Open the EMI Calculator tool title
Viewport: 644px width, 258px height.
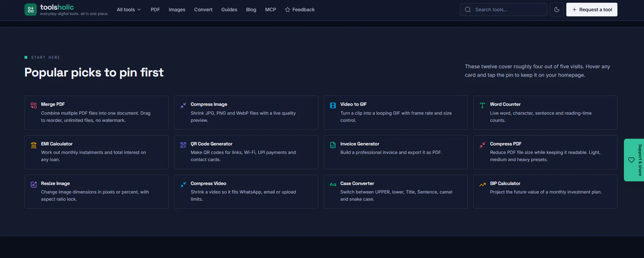pyautogui.click(x=57, y=144)
